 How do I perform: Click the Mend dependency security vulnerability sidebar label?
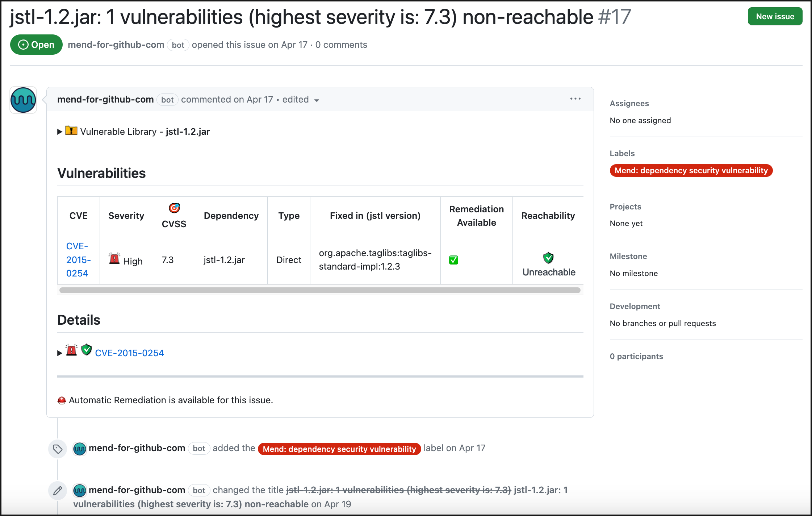click(x=691, y=171)
